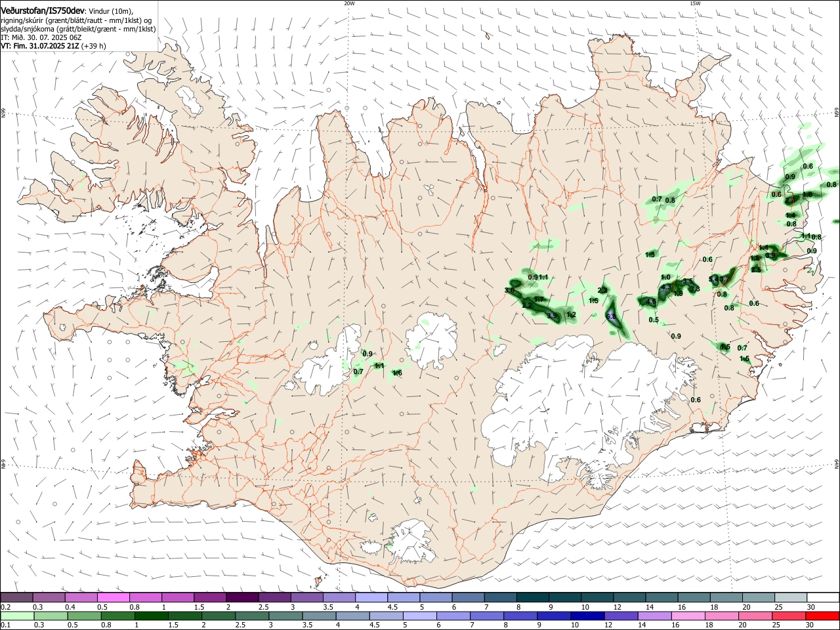The height and width of the screenshot is (630, 840).
Task: Click the 25 label on the upper purple-teal scale
Action: [x=778, y=607]
